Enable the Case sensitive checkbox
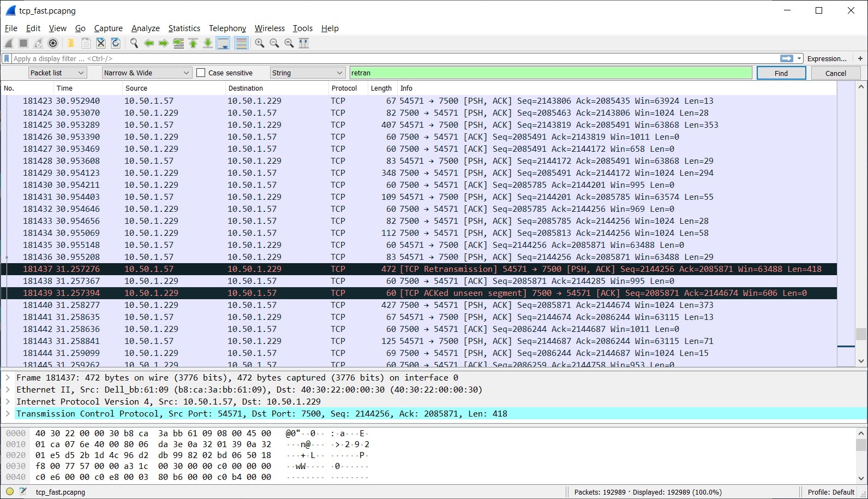 pos(201,73)
